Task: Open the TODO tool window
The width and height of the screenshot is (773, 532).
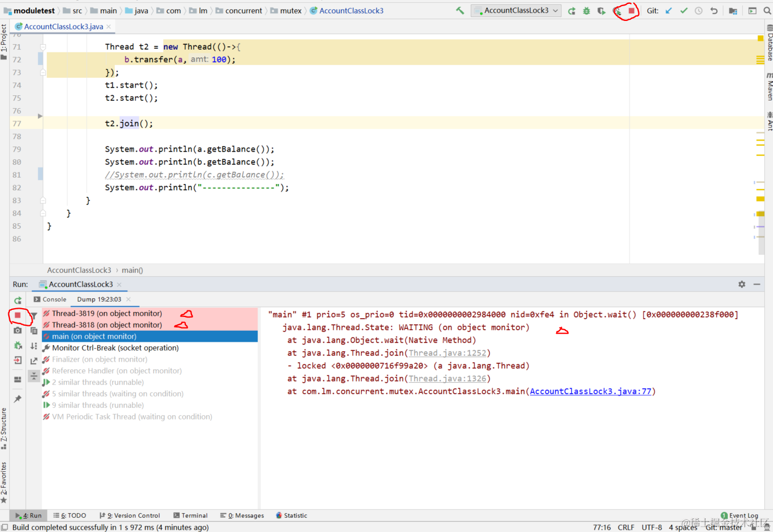Action: pyautogui.click(x=70, y=515)
